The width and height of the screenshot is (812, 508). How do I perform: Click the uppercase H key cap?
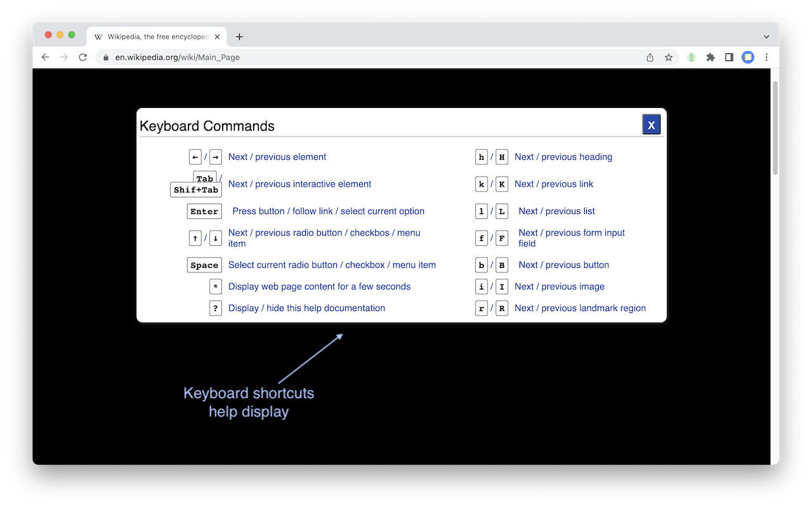pyautogui.click(x=502, y=157)
